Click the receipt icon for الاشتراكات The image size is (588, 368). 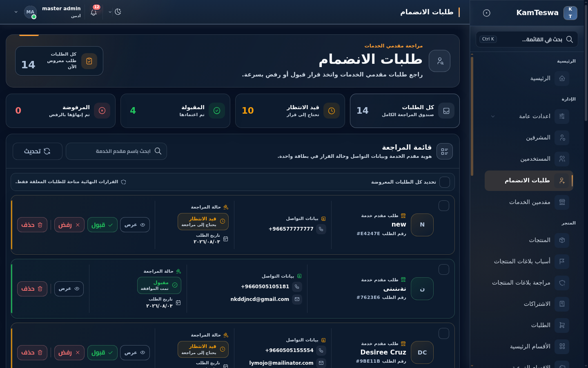[562, 304]
